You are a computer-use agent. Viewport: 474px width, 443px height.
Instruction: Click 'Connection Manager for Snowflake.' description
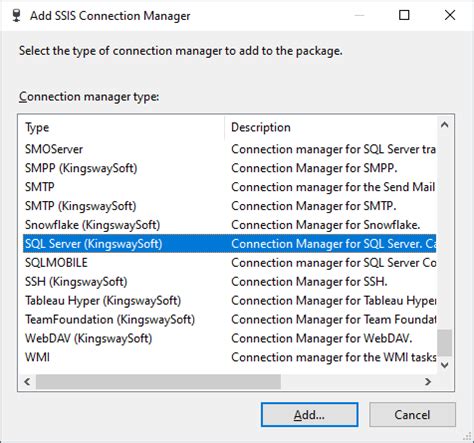tap(326, 225)
